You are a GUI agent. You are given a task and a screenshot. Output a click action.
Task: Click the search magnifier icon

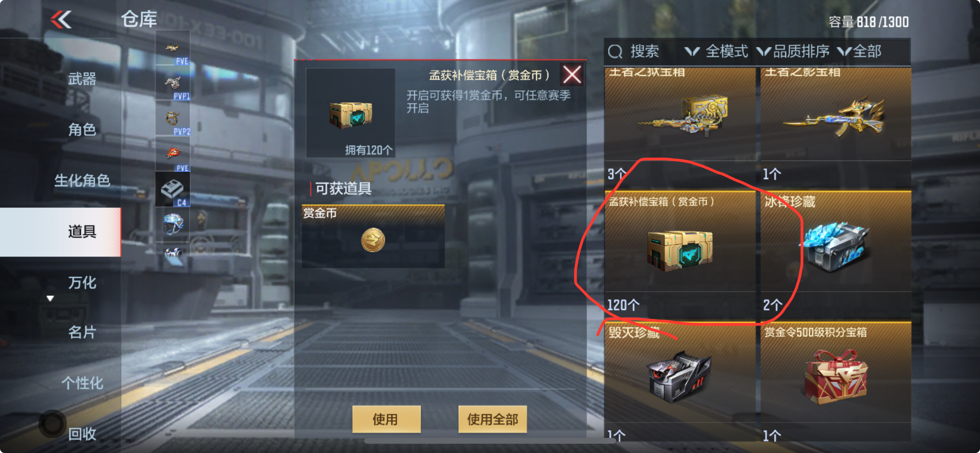pos(615,51)
